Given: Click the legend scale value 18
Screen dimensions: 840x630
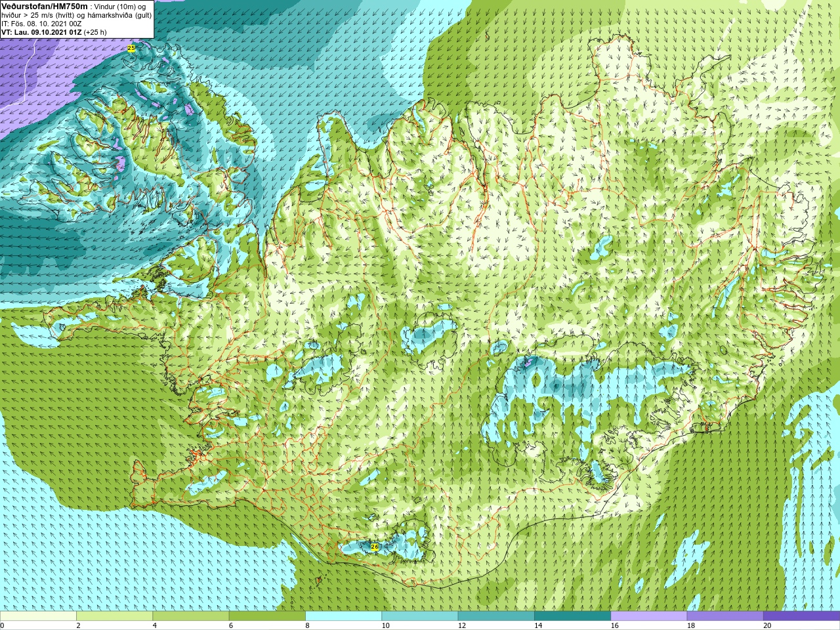Looking at the screenshot, I should [x=691, y=625].
